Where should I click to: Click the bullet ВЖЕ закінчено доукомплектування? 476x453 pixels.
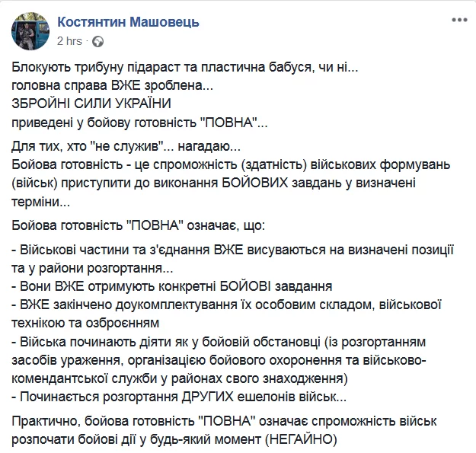coord(226,305)
